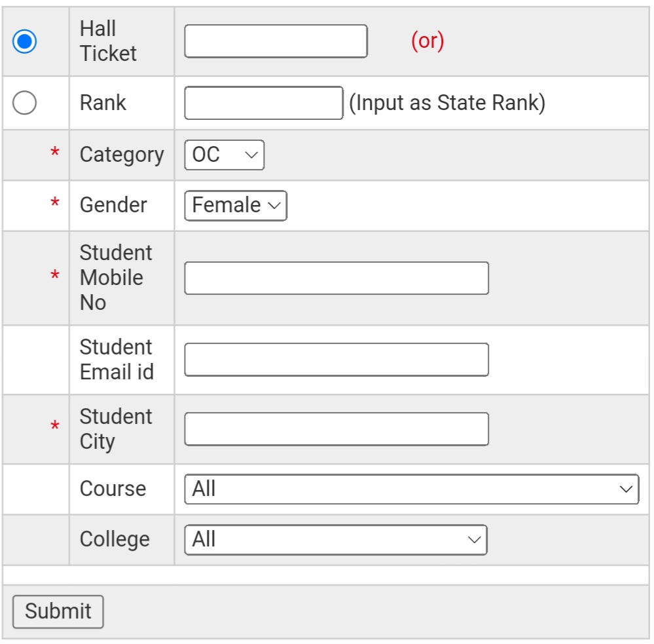Open the Category dropdown showing OC

click(x=225, y=155)
